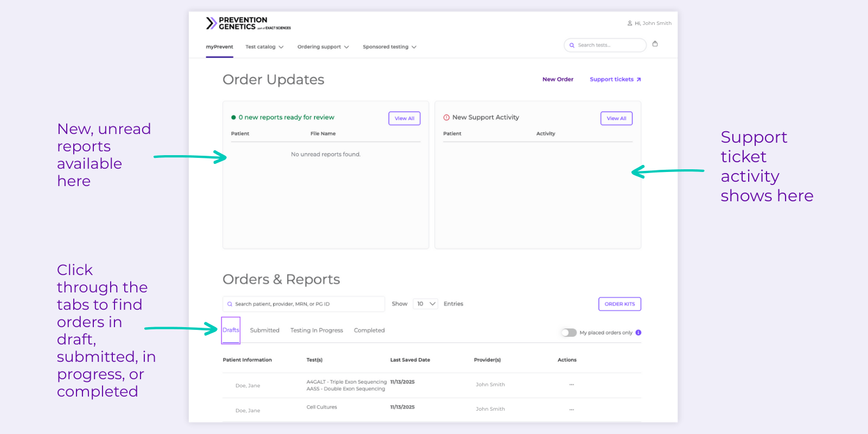Open the Support tickets link
The width and height of the screenshot is (868, 434).
(x=615, y=79)
